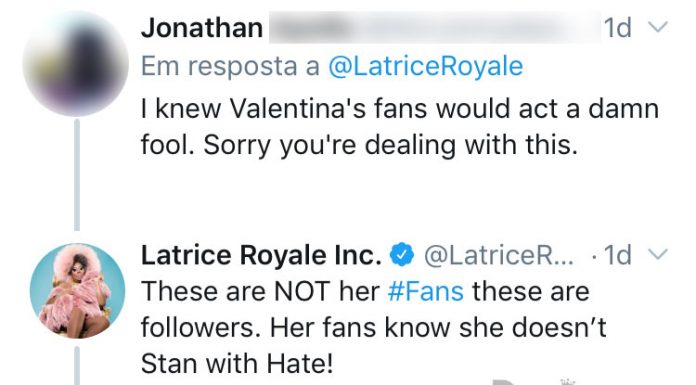The height and width of the screenshot is (385, 696).
Task: Open reply line 'followers. Her fans know she doesn't'
Action: [374, 328]
